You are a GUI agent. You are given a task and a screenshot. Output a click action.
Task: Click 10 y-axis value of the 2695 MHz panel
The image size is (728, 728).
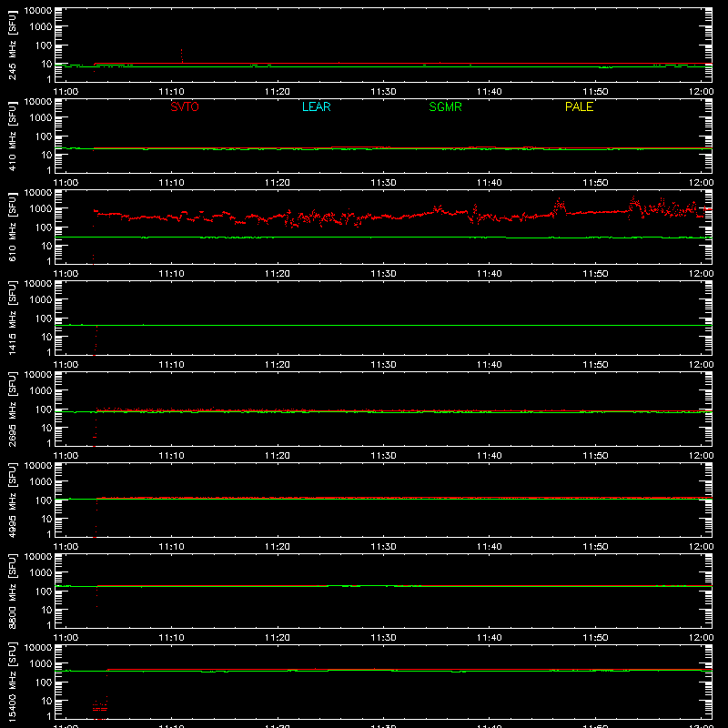pyautogui.click(x=46, y=428)
